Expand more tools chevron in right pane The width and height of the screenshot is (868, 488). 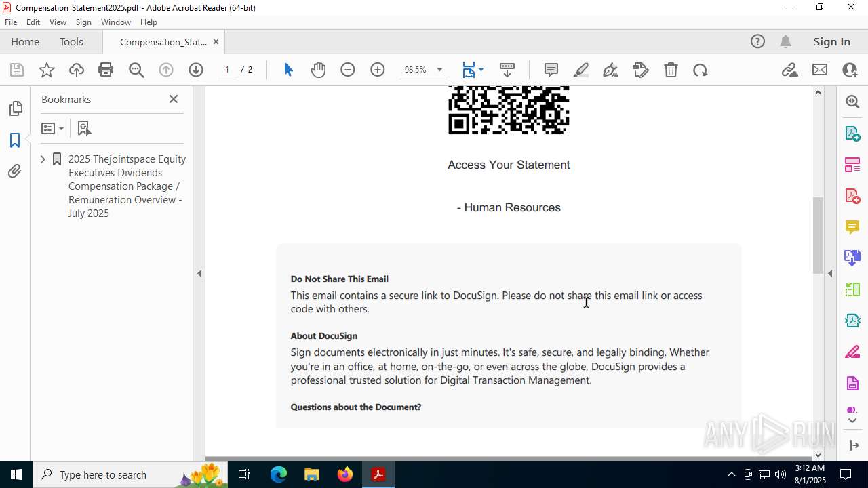pos(852,421)
